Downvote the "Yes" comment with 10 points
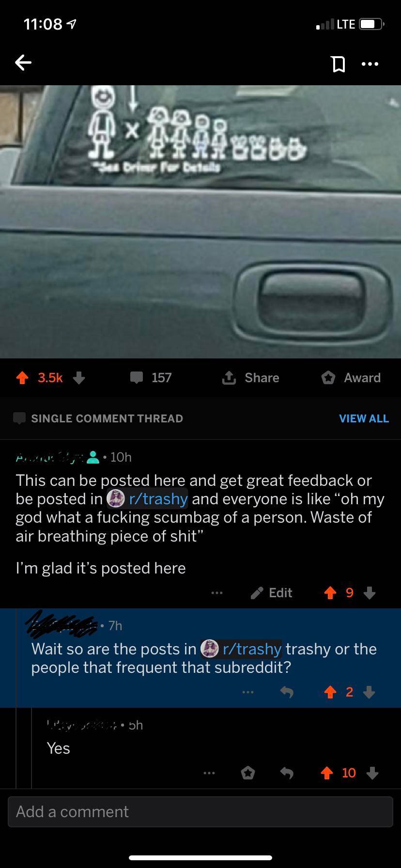This screenshot has height=868, width=401. click(372, 773)
